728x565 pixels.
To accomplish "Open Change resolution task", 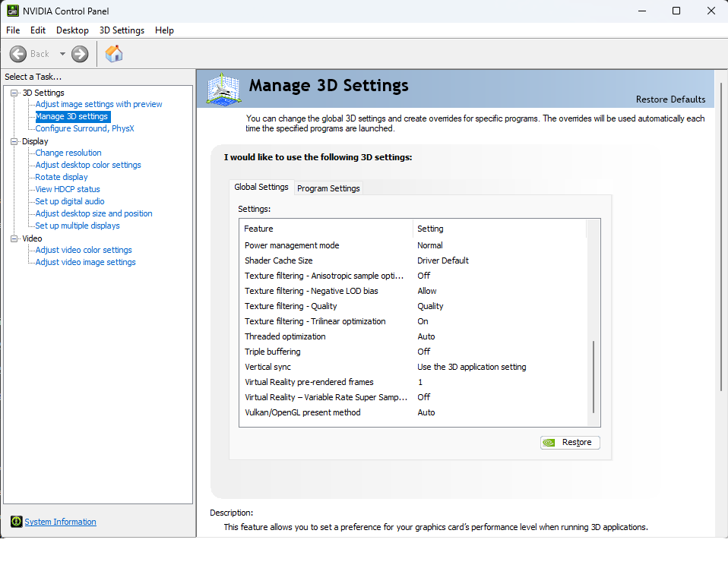I will 68,153.
